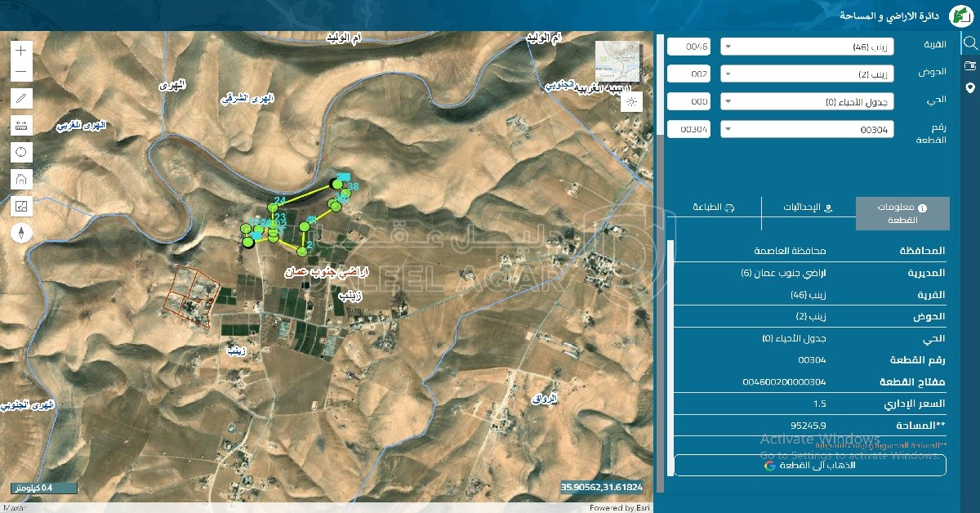Screen dimensions: 980x513
Task: Open the location pin panel
Action: (x=970, y=88)
